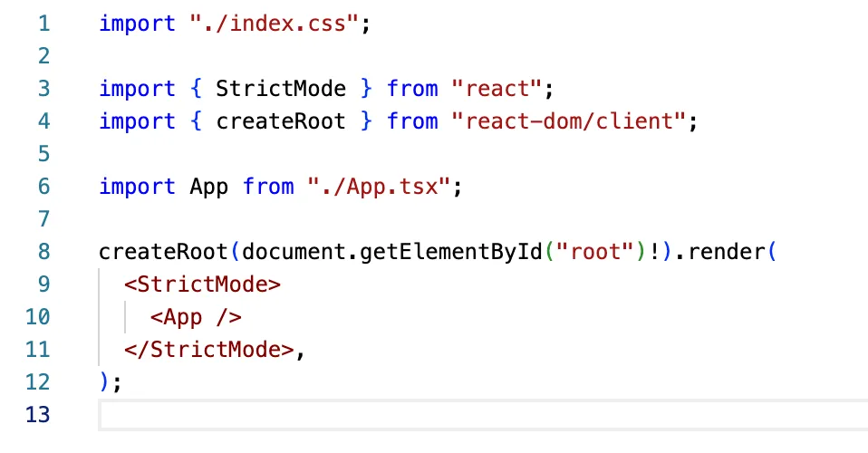Click StrictMode in the line 3 import
868x453 pixels.
(281, 89)
